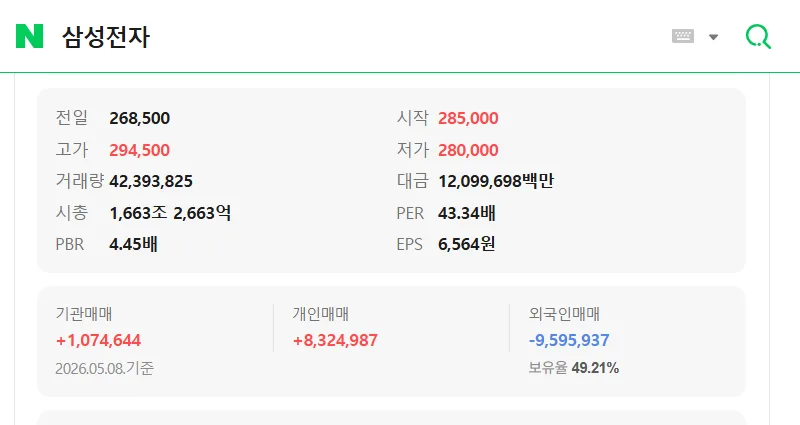Click the PER label
The width and height of the screenshot is (800, 425).
pyautogui.click(x=410, y=213)
